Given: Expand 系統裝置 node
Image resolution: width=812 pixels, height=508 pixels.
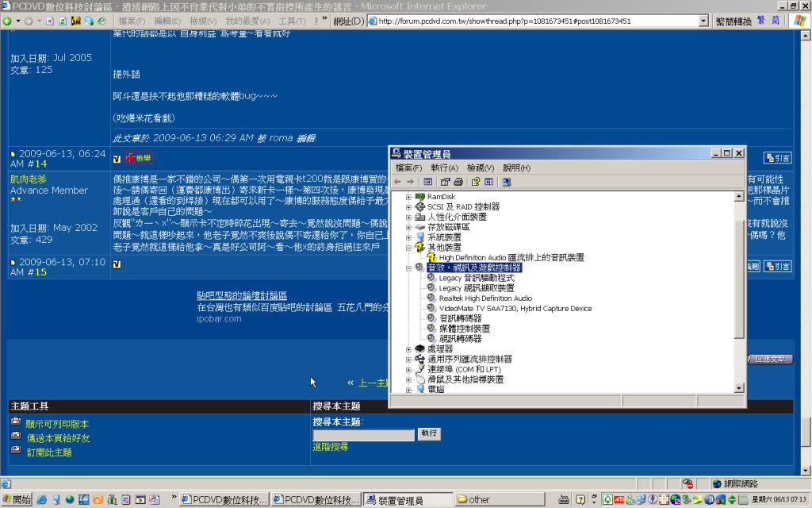Looking at the screenshot, I should [408, 237].
